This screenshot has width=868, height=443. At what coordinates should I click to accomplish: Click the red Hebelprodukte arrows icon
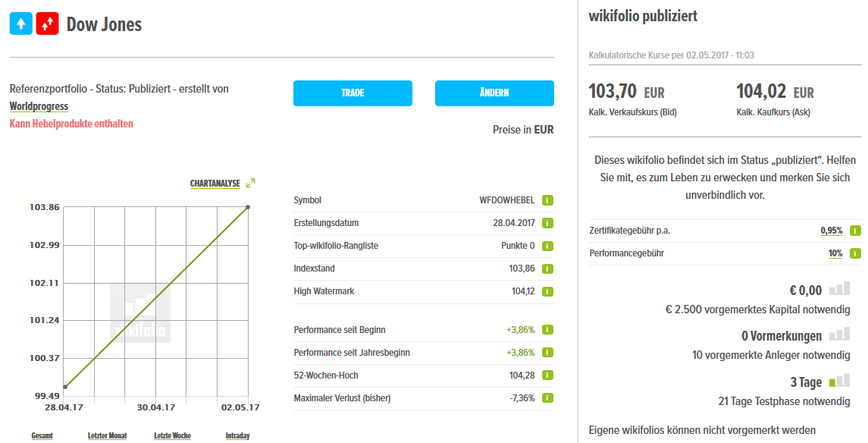(45, 23)
